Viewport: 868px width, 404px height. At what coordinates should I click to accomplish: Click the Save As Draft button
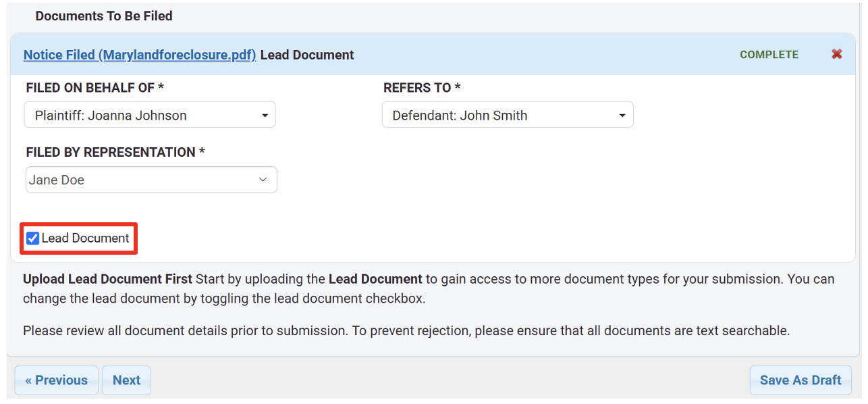click(801, 380)
